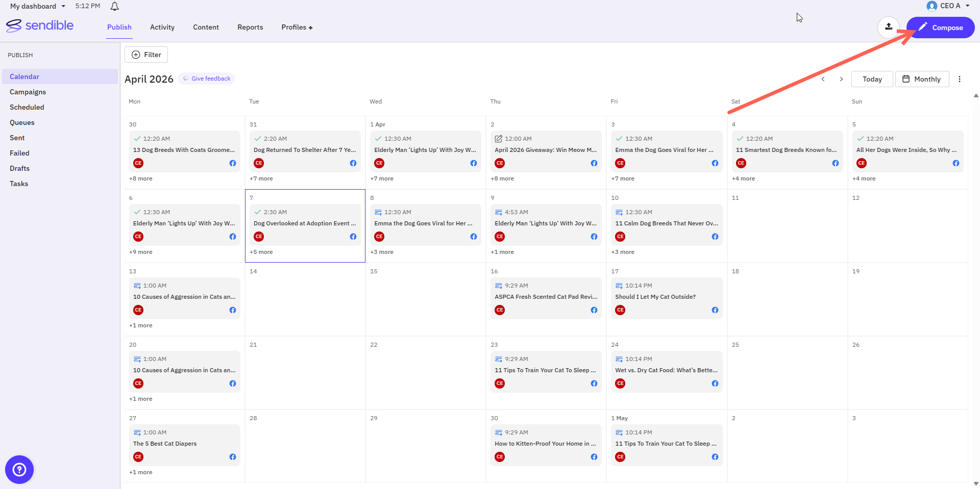
Task: Click CE avatar on April 13 post
Action: pyautogui.click(x=138, y=310)
